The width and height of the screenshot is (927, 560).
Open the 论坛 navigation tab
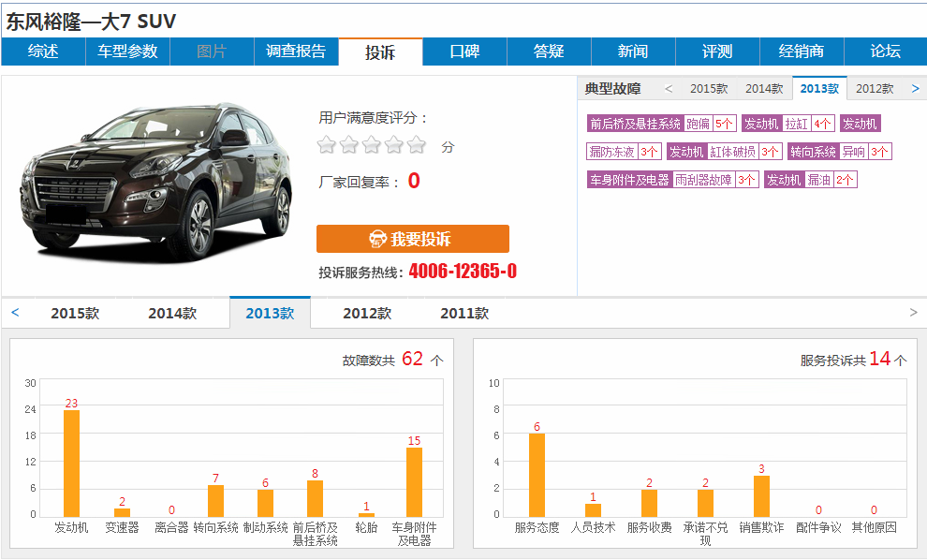885,52
